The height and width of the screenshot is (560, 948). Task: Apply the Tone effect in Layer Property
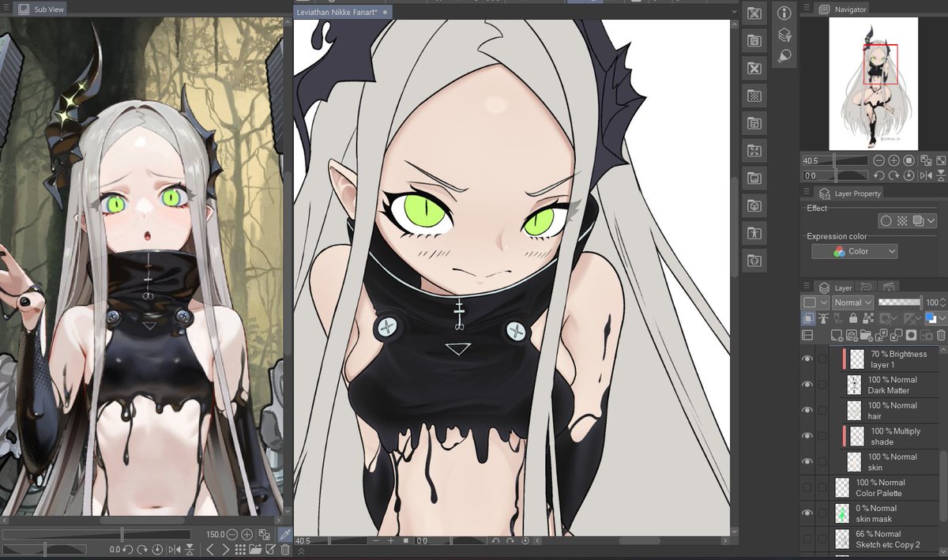(x=902, y=221)
